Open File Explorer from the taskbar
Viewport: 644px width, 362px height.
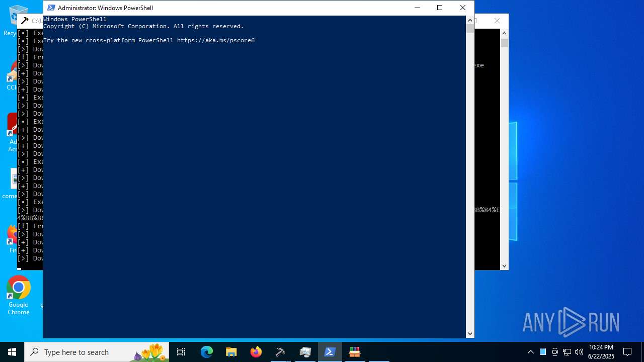click(x=231, y=352)
